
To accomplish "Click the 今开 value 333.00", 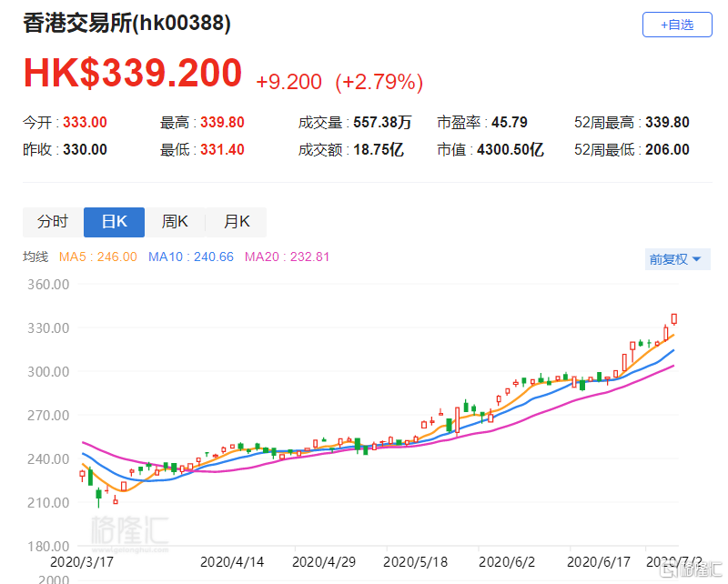I will pos(85,123).
